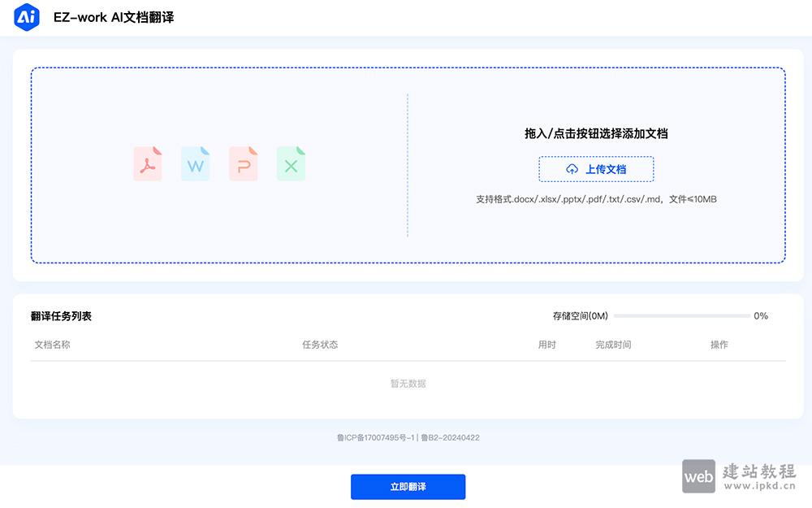The width and height of the screenshot is (812, 508).
Task: Click the folded-corner PPT file icon
Action: (x=243, y=163)
